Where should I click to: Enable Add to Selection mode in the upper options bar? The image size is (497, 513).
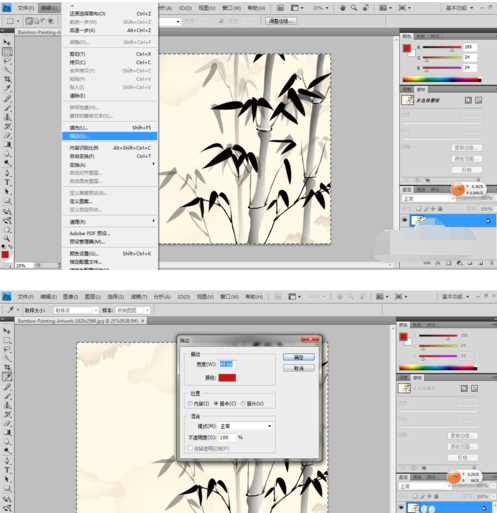click(36, 21)
